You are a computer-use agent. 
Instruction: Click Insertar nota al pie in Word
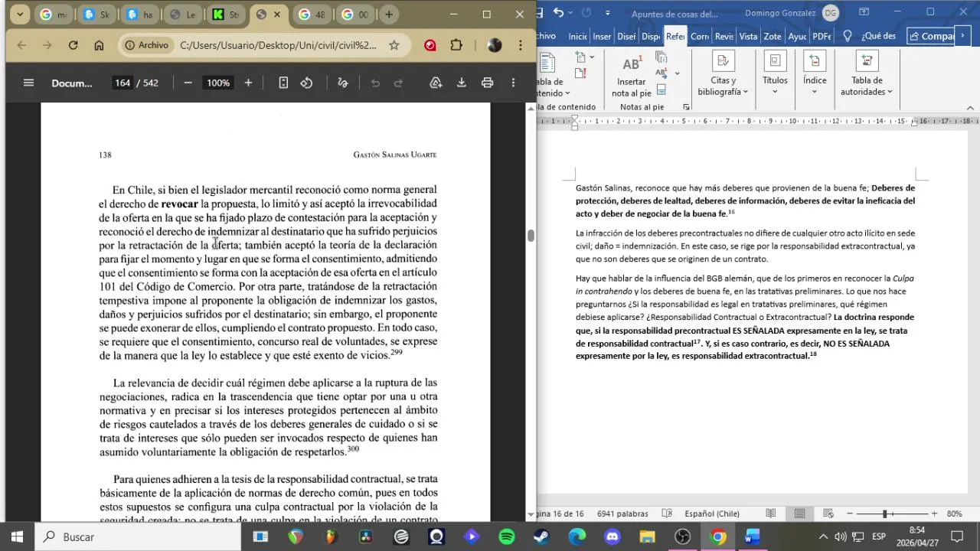coord(632,77)
